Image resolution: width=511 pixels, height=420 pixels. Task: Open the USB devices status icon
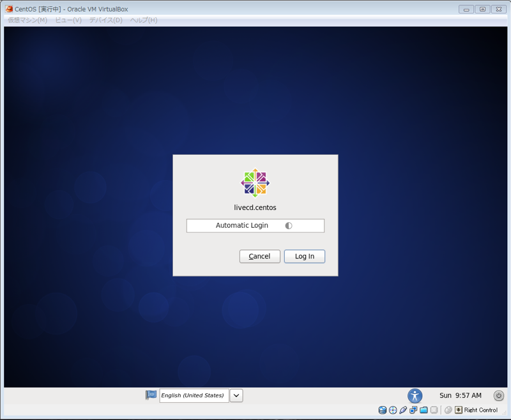(x=403, y=410)
